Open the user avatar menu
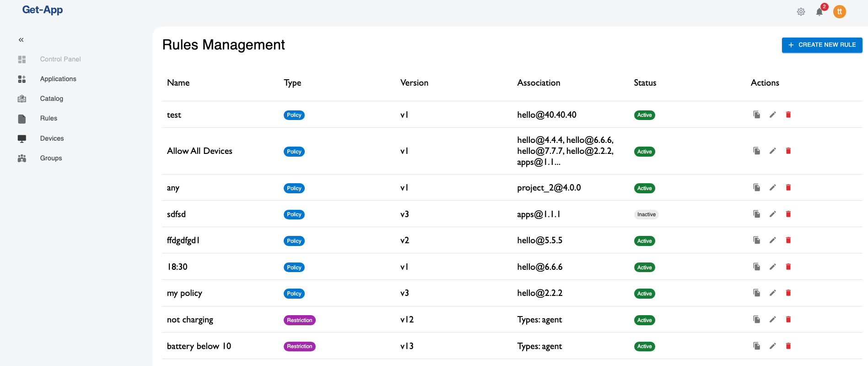The width and height of the screenshot is (868, 366). click(839, 12)
